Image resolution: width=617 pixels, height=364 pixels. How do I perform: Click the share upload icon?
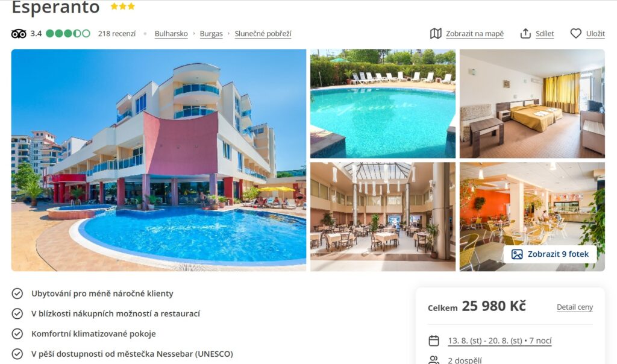(525, 34)
